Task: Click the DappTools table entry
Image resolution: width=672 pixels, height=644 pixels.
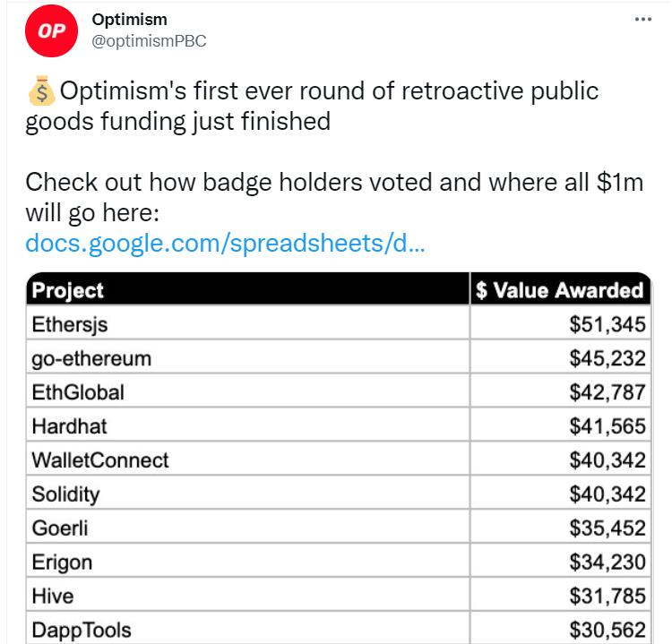Action: (82, 630)
